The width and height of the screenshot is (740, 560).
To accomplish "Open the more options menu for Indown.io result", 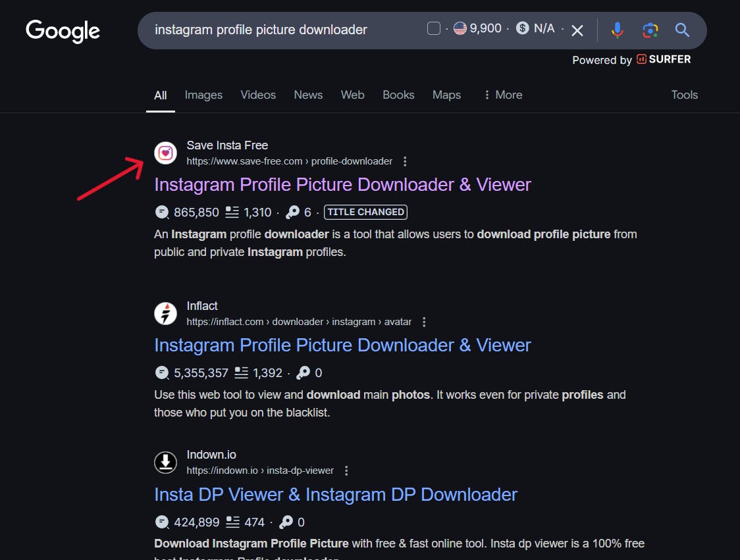I will [346, 471].
